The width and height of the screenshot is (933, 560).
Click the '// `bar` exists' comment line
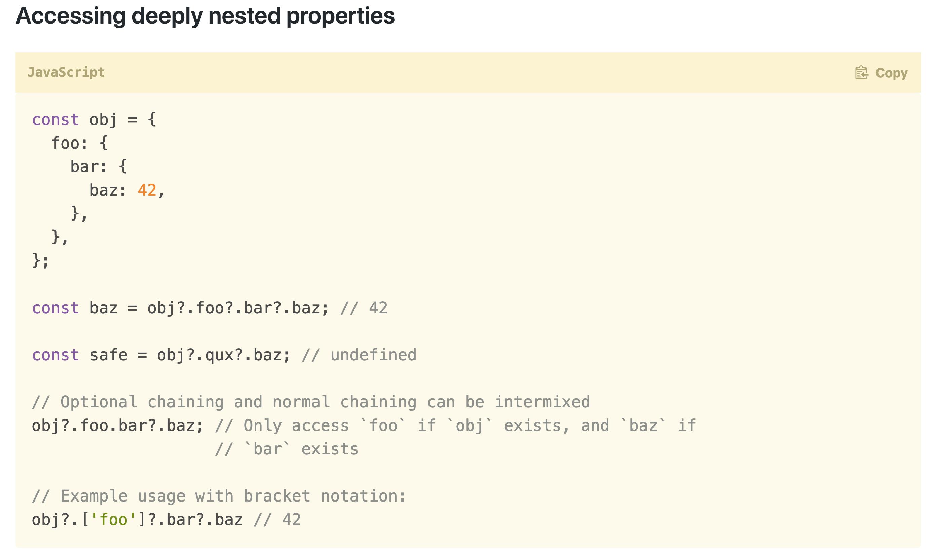pos(287,449)
